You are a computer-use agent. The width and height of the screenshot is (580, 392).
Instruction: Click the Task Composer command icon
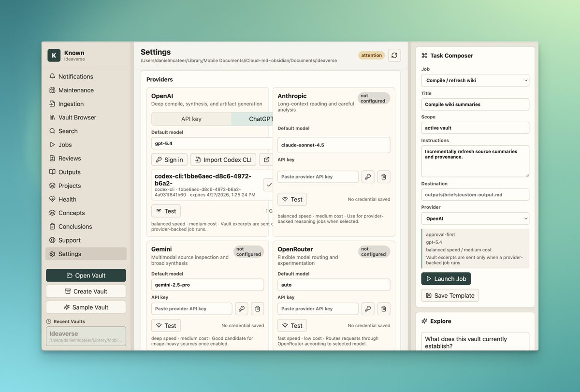424,56
